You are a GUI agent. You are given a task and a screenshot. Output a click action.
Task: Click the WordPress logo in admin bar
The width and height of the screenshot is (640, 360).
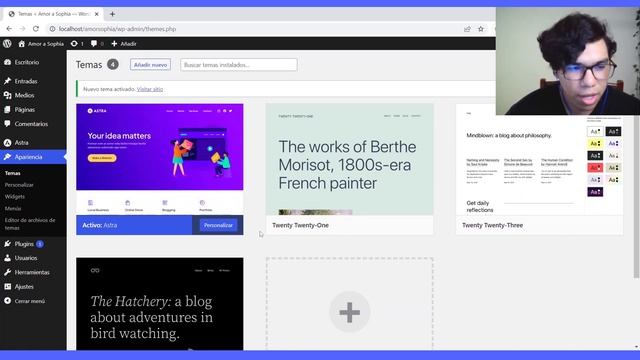[7, 43]
